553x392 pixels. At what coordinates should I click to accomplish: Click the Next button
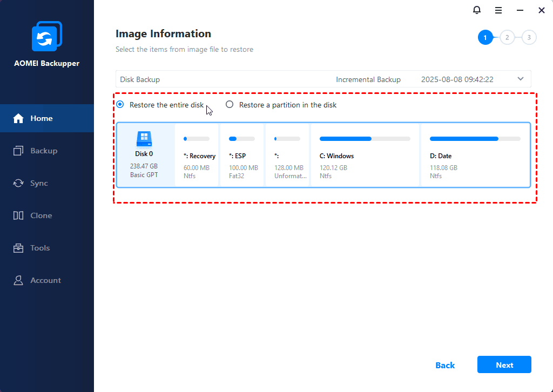click(504, 364)
